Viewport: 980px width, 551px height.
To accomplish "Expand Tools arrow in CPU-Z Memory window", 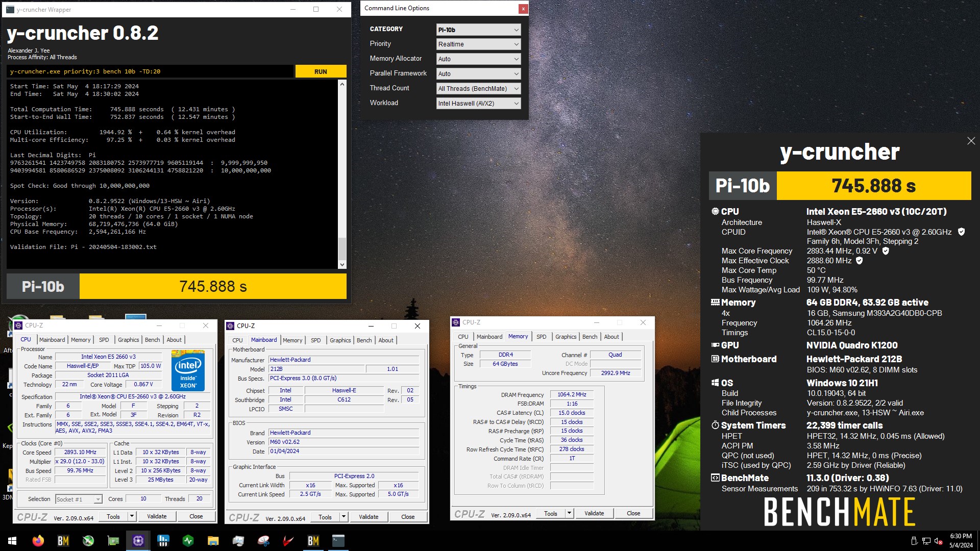I will coord(569,513).
